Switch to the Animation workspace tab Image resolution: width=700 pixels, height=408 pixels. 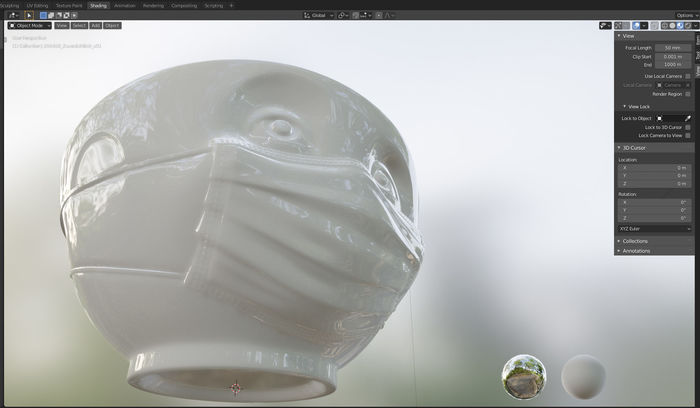124,5
